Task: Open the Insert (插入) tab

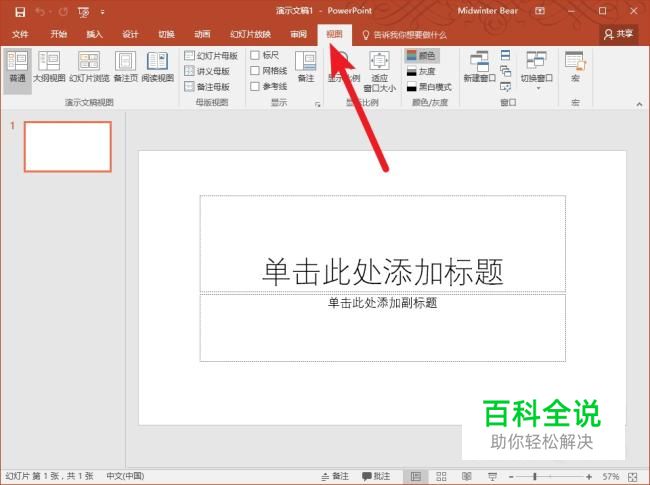Action: point(94,34)
